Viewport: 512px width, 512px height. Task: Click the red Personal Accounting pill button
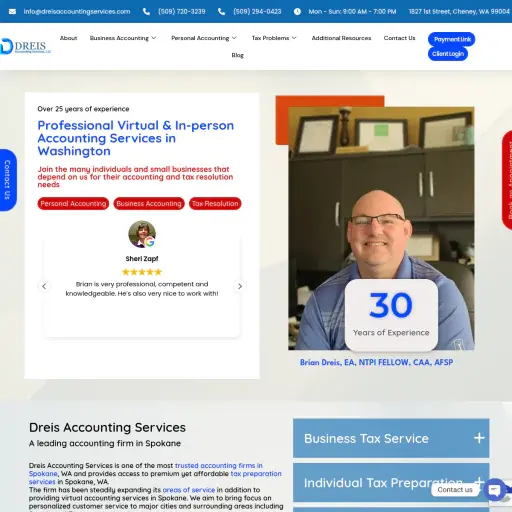point(73,204)
